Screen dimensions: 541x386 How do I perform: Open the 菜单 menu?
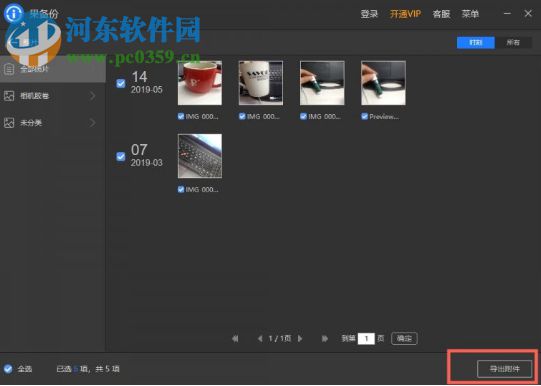(x=470, y=14)
